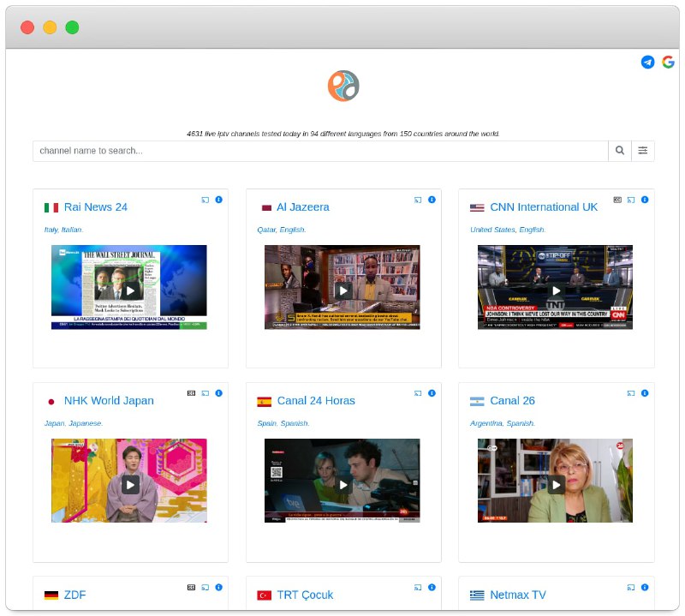
Task: Open the Netmax TV title link
Action: coord(518,595)
